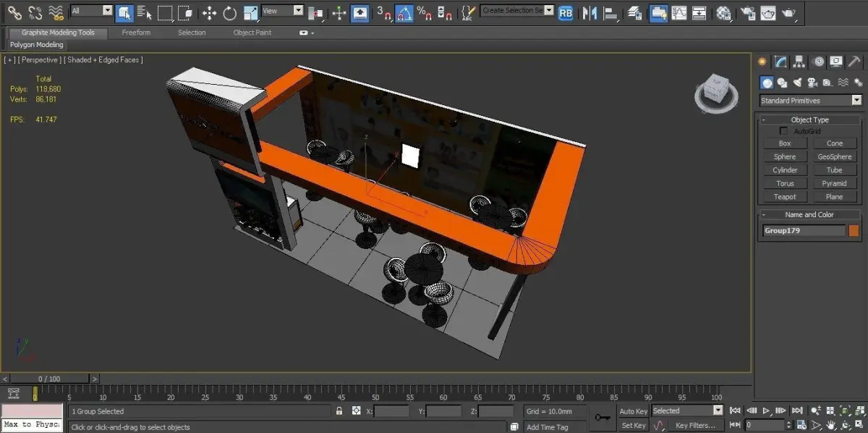Click the Unlink Selection icon
Screen dimensions: 868x433
tap(35, 12)
